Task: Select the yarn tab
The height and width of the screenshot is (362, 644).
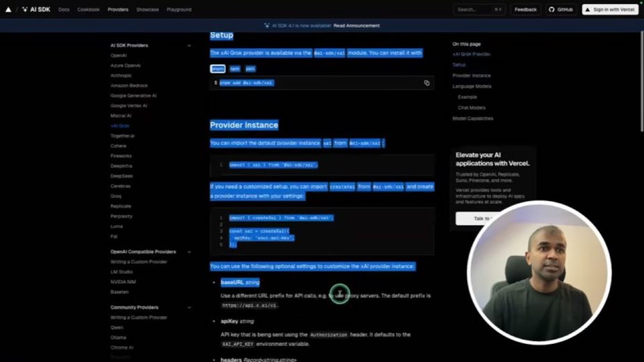Action: pos(250,69)
